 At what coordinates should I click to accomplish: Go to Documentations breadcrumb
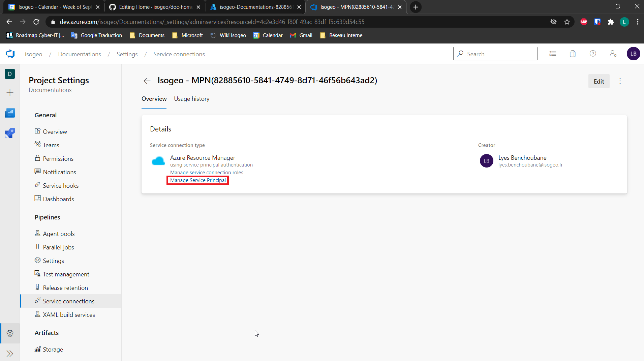coord(80,54)
